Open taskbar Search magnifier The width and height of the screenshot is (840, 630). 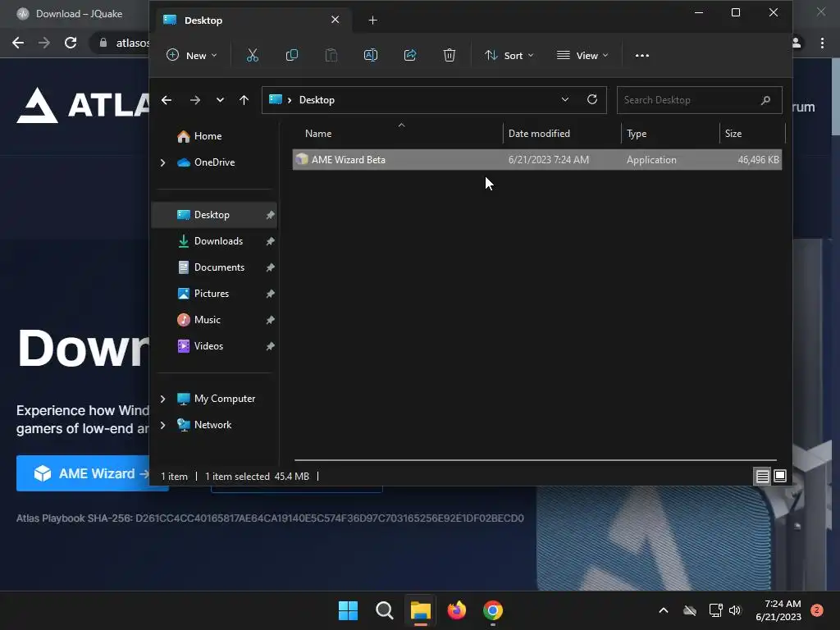pyautogui.click(x=385, y=610)
